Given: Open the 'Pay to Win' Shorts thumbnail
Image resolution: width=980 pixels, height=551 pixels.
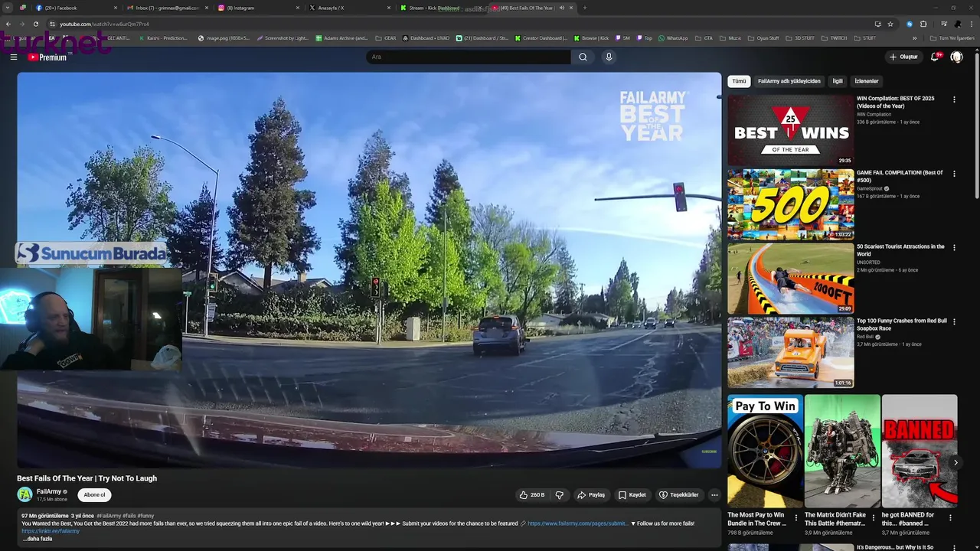Looking at the screenshot, I should (765, 452).
